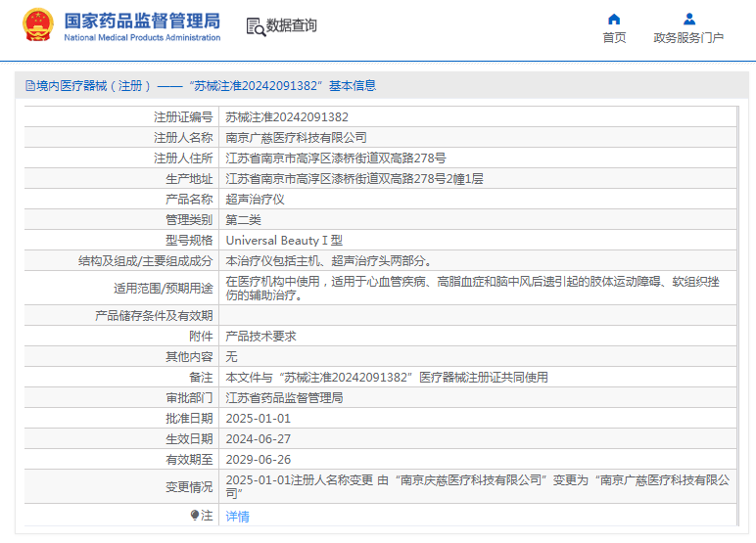Select the model Universal Beauty I 型
The height and width of the screenshot is (543, 756).
pyautogui.click(x=284, y=241)
